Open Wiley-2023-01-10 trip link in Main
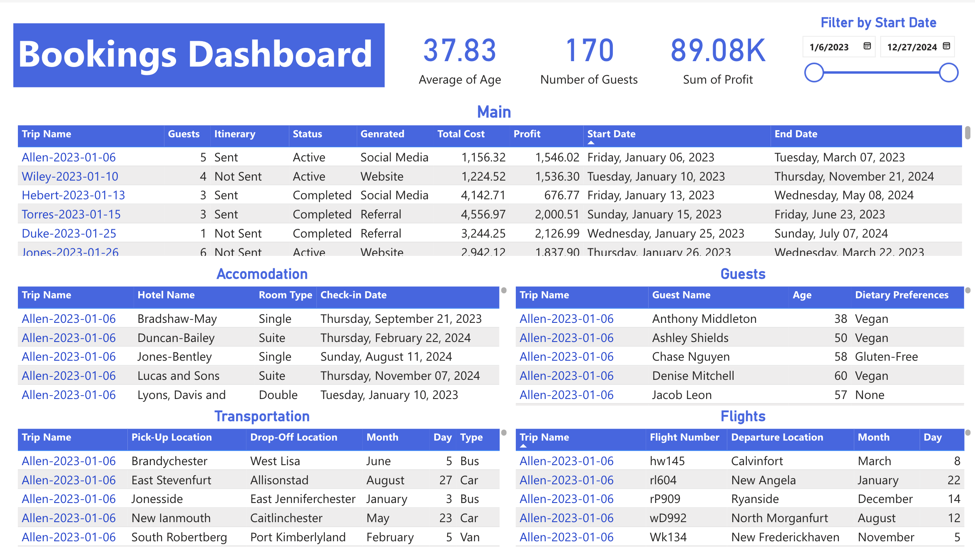 [70, 176]
